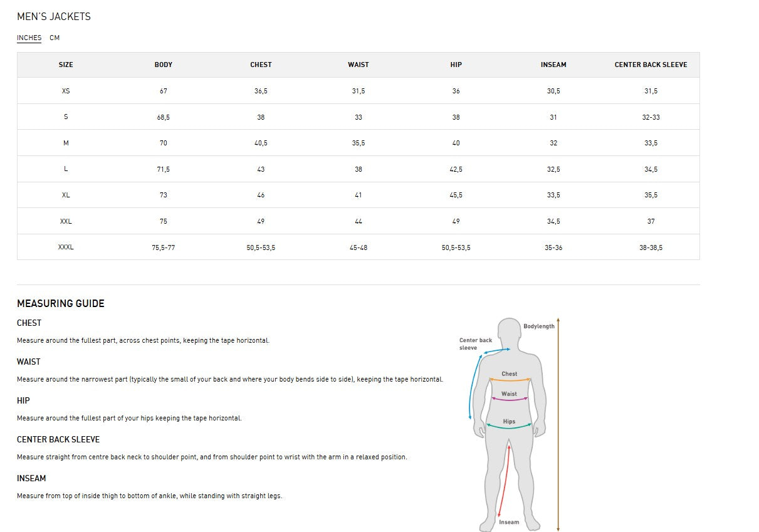
Task: Click the M size row label
Action: click(66, 143)
